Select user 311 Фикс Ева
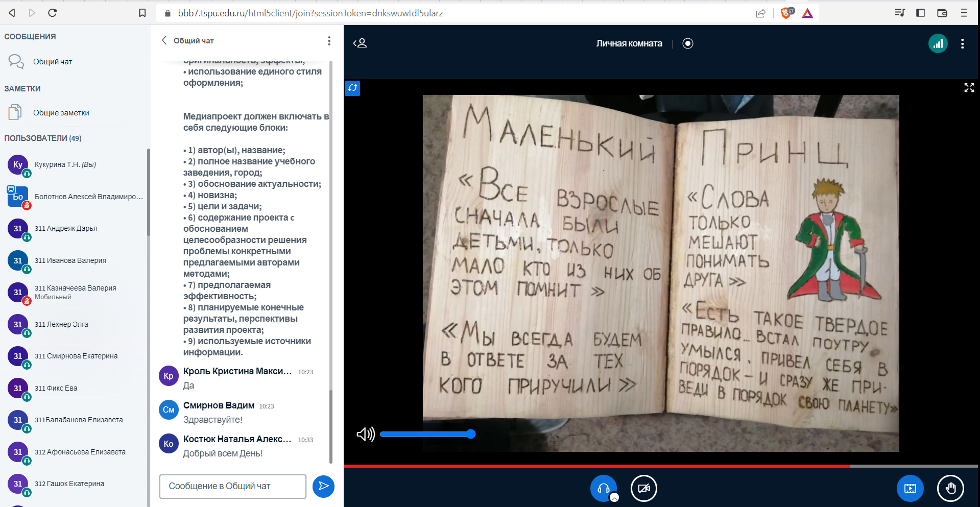Screen dimensions: 980x507 coord(75,388)
